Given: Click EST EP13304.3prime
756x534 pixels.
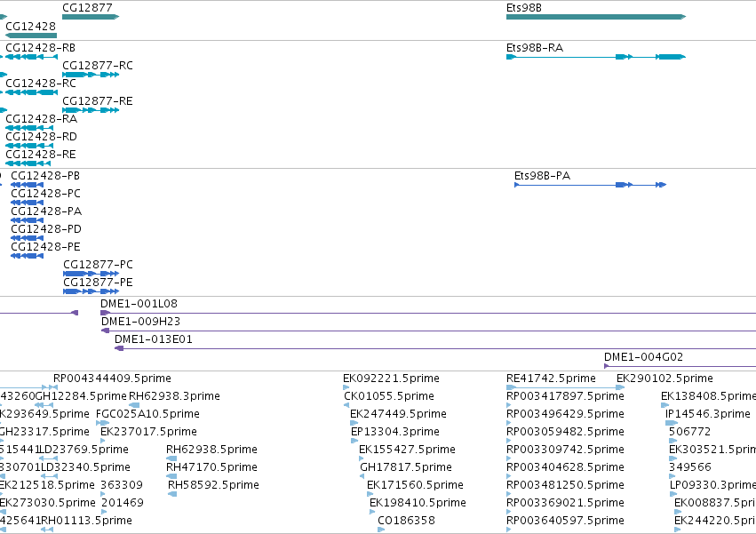Looking at the screenshot, I should (x=394, y=432).
